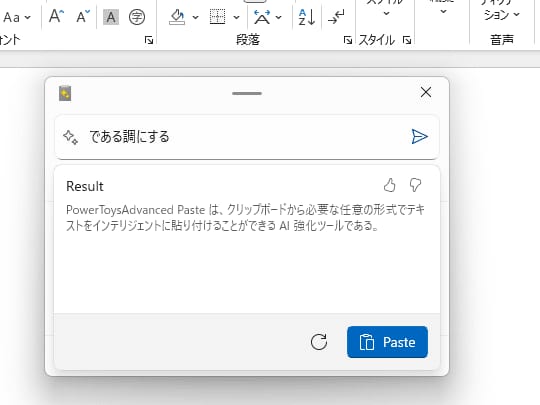This screenshot has height=405, width=540.
Task: Click the enclosed character 字 icon
Action: click(137, 17)
